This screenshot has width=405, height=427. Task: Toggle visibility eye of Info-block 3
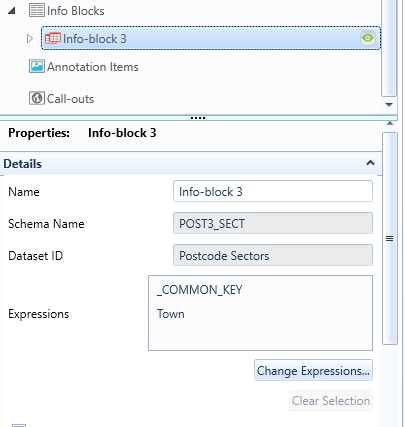click(x=368, y=38)
